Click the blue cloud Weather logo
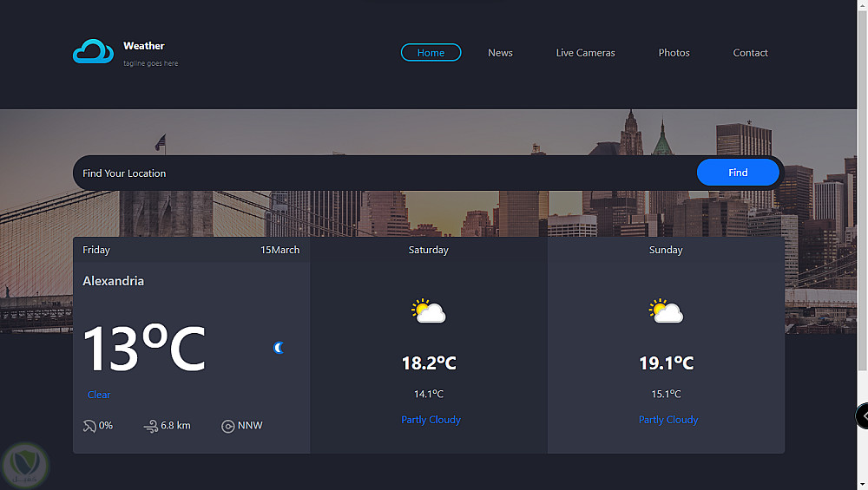The width and height of the screenshot is (868, 490). click(x=93, y=51)
